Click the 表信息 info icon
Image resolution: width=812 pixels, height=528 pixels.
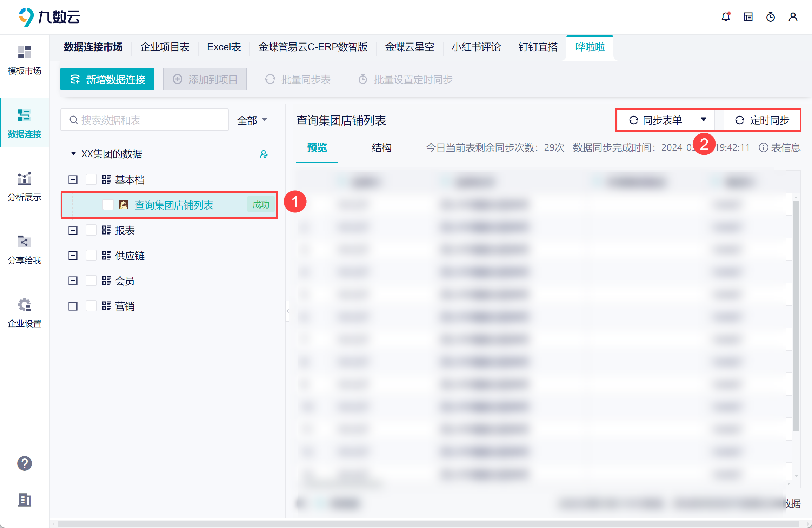coord(764,147)
